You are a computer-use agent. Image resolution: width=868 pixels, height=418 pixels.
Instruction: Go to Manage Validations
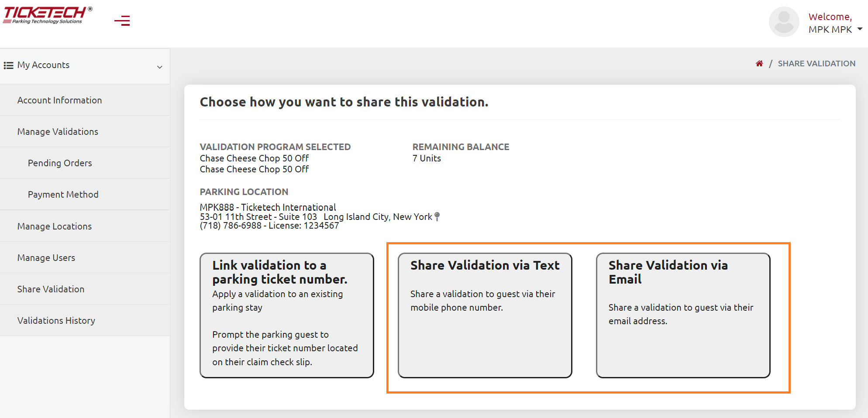(85, 131)
